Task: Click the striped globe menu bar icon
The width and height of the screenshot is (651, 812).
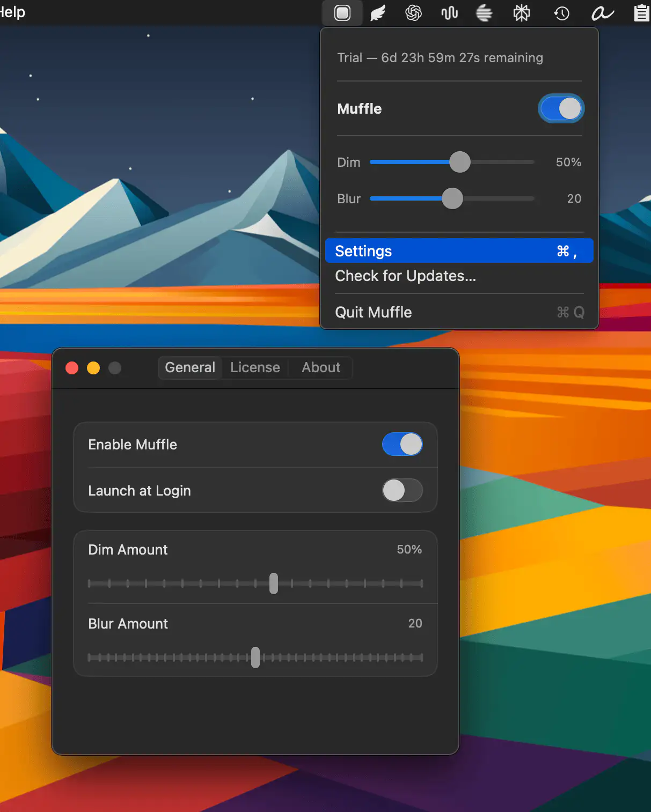Action: pyautogui.click(x=484, y=13)
